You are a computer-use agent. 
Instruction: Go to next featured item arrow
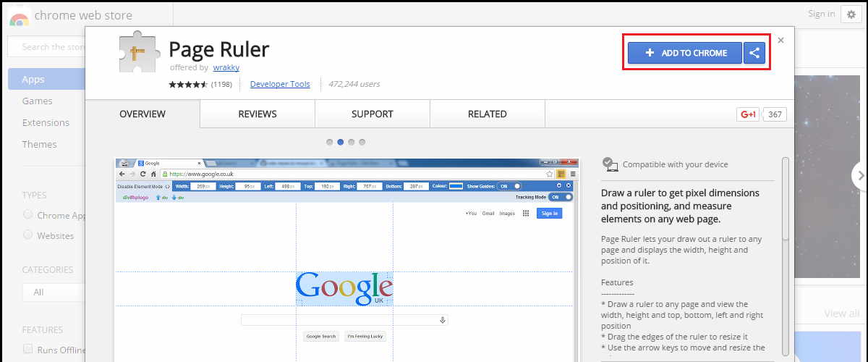tap(859, 175)
